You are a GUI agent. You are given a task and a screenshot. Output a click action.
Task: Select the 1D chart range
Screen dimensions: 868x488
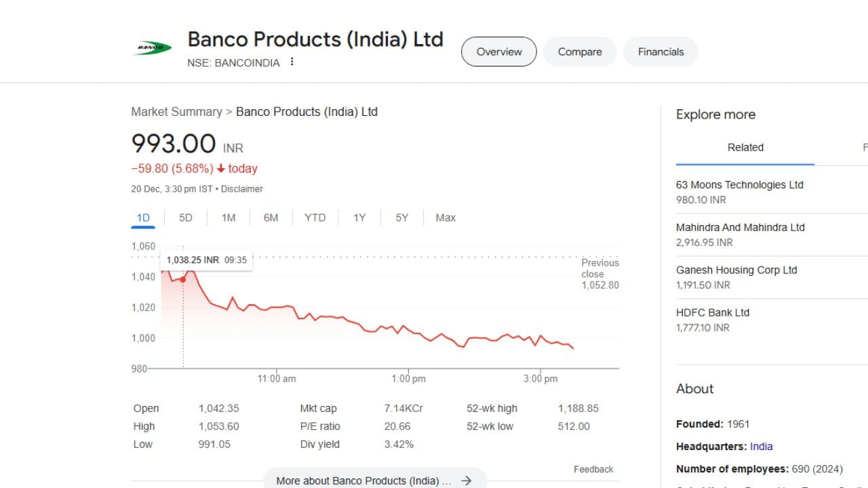tap(143, 218)
